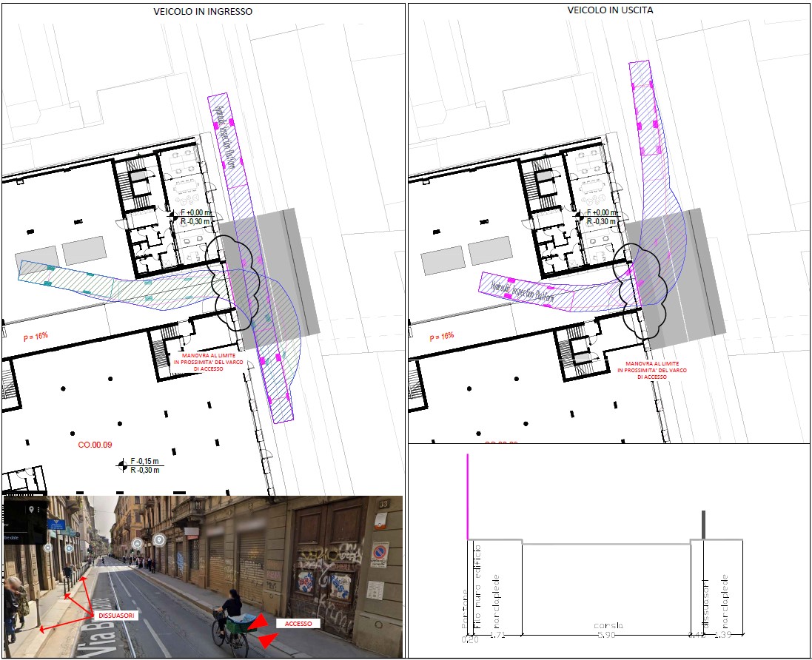The image size is (812, 660).
Task: Click the VEICOLO IN INGRESSO title
Action: [x=203, y=11]
